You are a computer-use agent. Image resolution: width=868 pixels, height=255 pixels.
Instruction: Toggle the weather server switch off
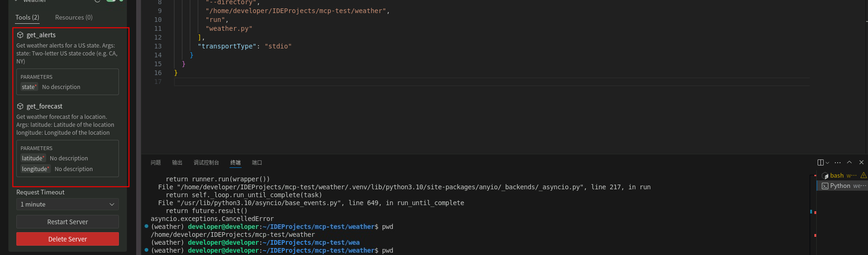111,0
